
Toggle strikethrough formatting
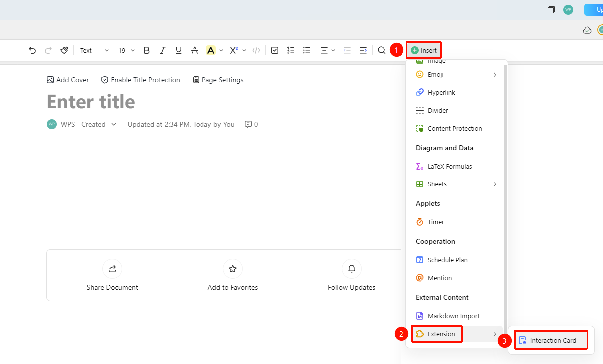[195, 50]
